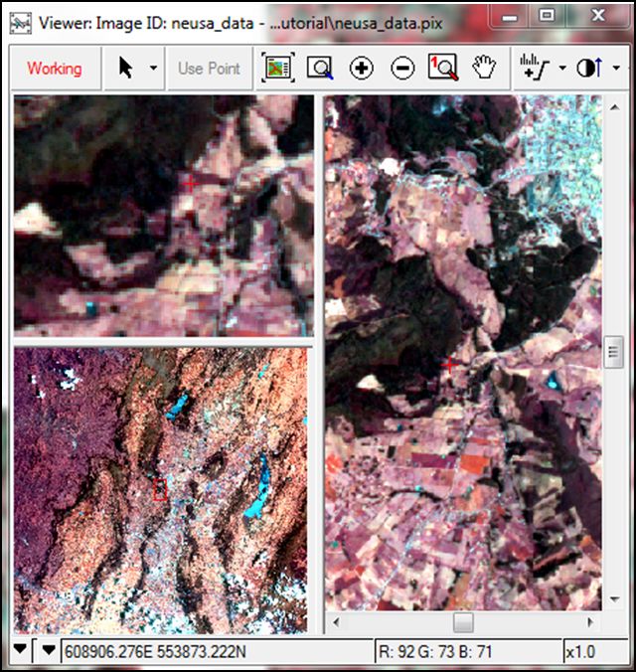
Task: Click the zoom out minus icon
Action: (402, 69)
